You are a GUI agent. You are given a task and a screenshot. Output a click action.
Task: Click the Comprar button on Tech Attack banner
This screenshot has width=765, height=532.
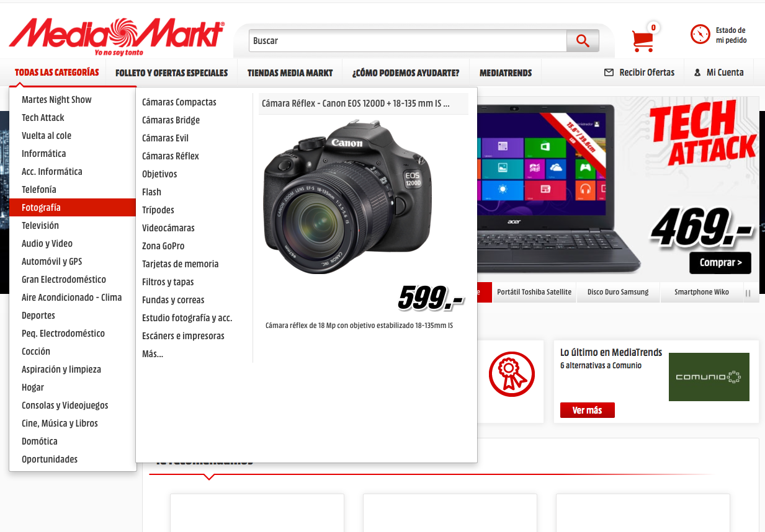[720, 263]
